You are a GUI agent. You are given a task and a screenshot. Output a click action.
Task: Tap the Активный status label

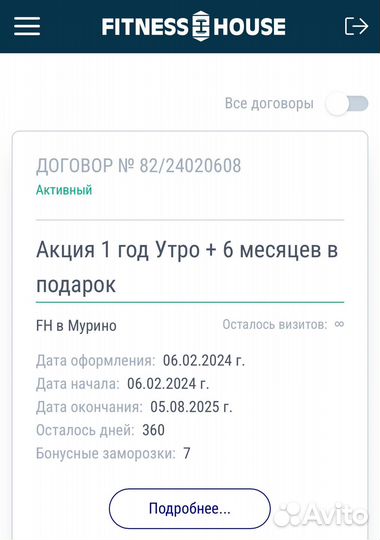64,190
